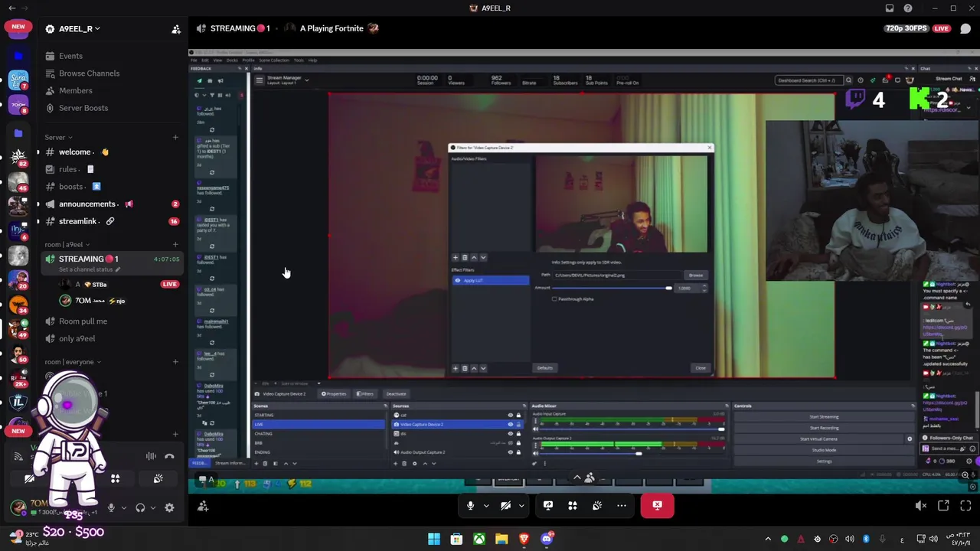Add a channel to the Server category
The image size is (980, 551).
(175, 138)
